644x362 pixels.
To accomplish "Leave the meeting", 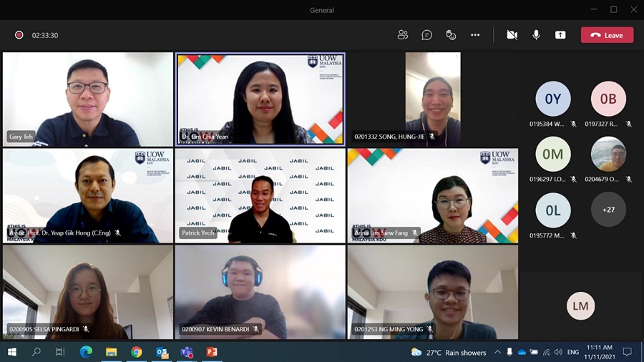I will pyautogui.click(x=607, y=35).
